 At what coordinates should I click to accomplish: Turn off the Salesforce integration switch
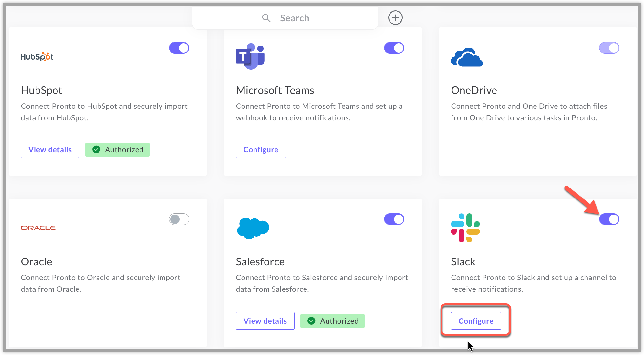(394, 219)
